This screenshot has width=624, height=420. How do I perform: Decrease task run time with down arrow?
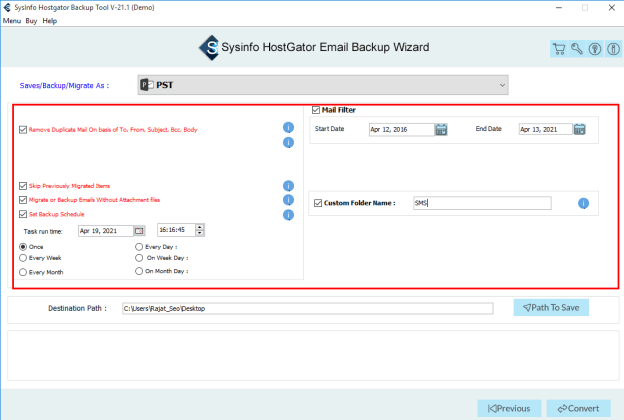click(x=200, y=233)
